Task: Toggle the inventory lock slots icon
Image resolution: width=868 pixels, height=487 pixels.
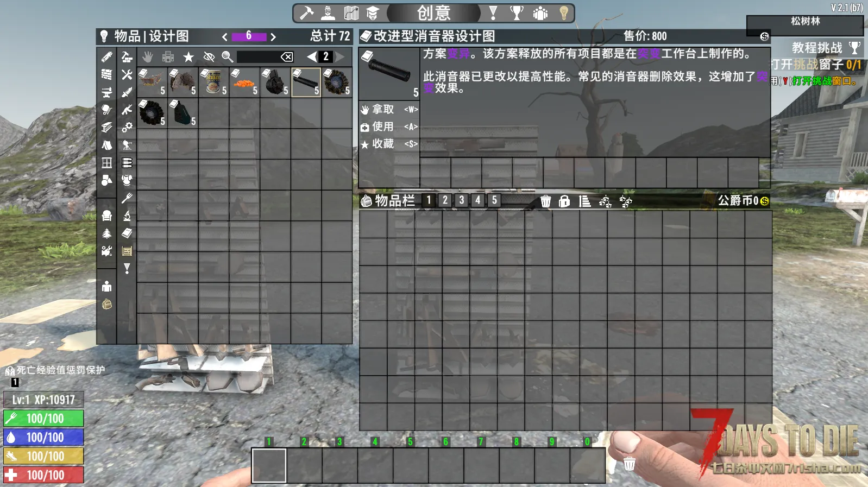Action: (564, 201)
